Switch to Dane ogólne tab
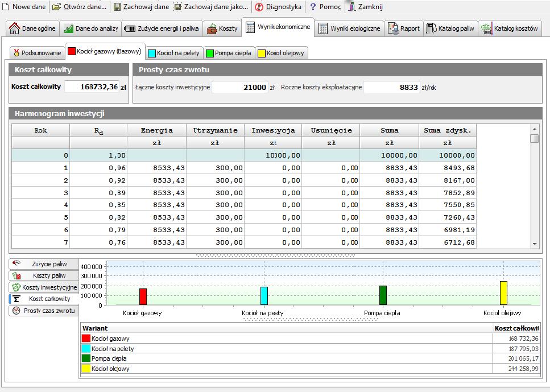Image resolution: width=550 pixels, height=392 pixels. point(32,28)
